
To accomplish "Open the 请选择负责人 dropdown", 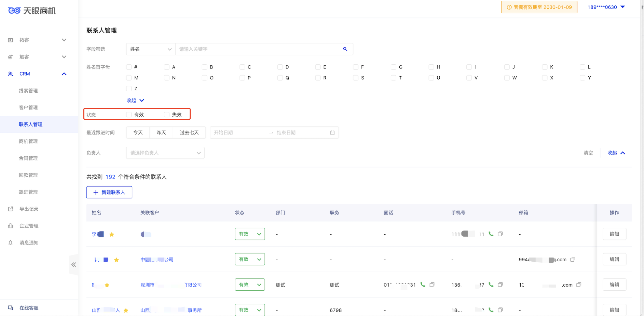I will (x=165, y=153).
